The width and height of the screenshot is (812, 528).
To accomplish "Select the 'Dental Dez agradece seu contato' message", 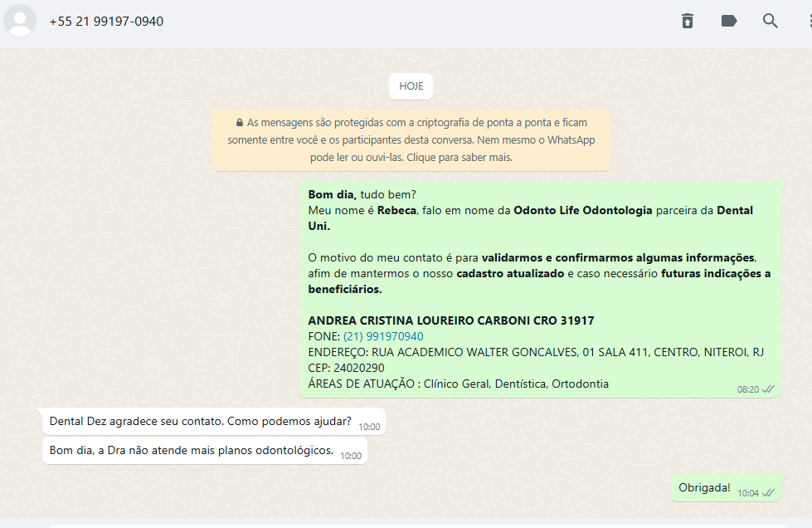I will pyautogui.click(x=213, y=422).
